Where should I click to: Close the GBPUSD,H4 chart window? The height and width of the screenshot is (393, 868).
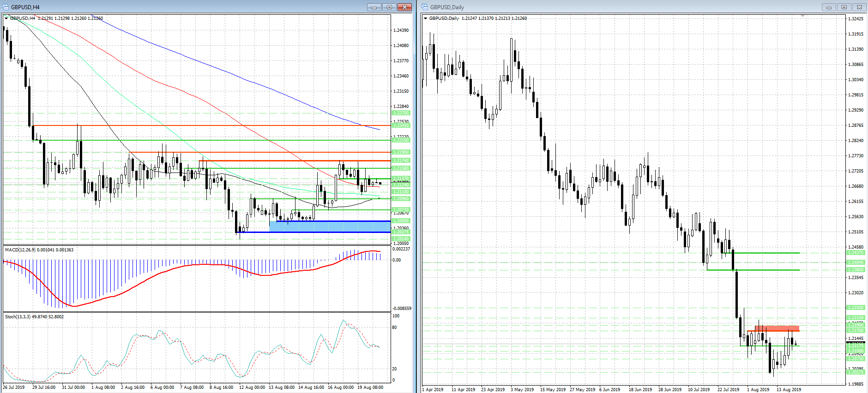404,7
